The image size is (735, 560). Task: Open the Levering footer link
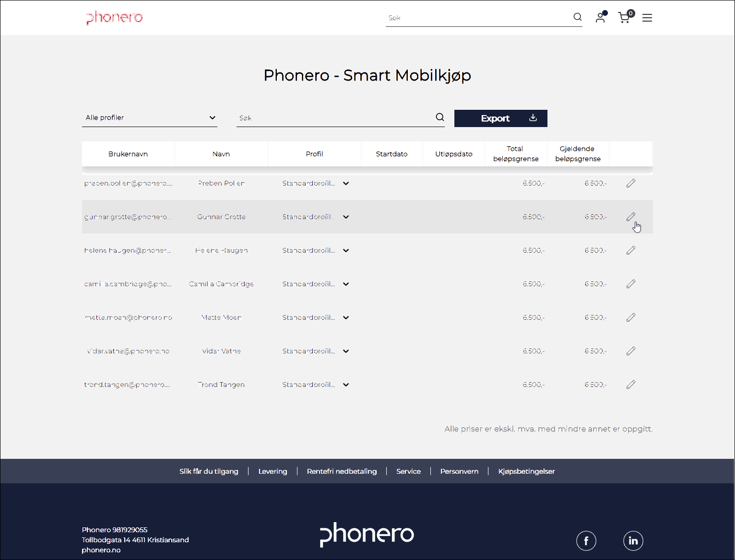pos(273,471)
